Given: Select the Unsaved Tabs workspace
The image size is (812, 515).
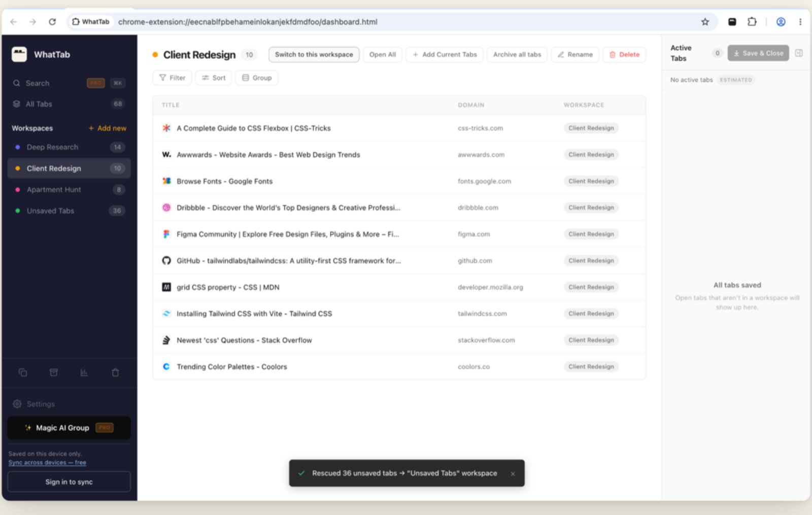Looking at the screenshot, I should click(69, 211).
